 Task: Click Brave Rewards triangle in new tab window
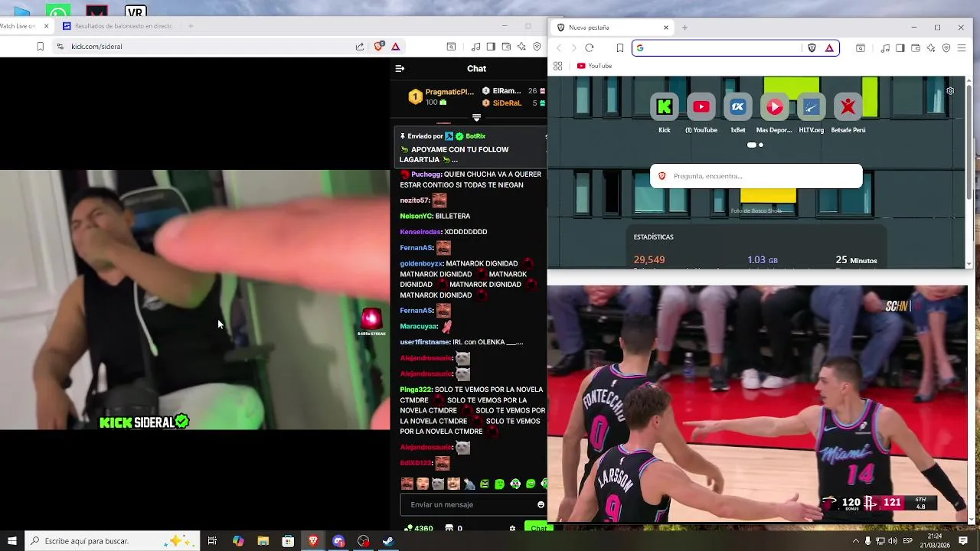coord(829,48)
